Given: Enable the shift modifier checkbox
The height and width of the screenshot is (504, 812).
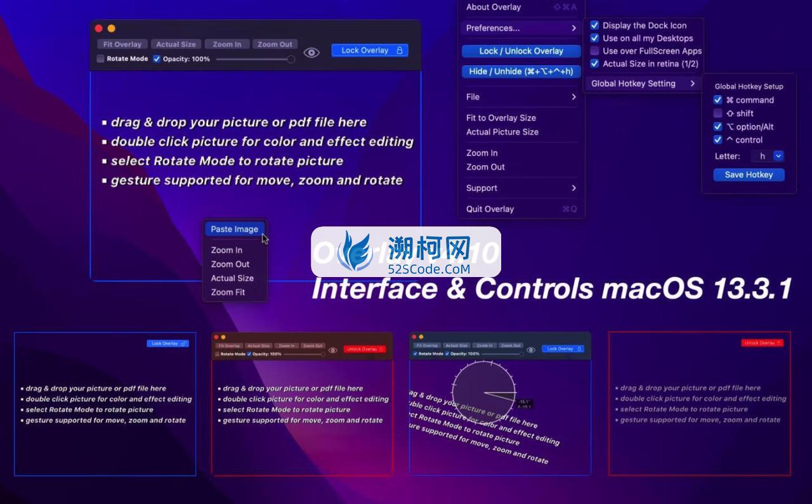Looking at the screenshot, I should [x=717, y=113].
